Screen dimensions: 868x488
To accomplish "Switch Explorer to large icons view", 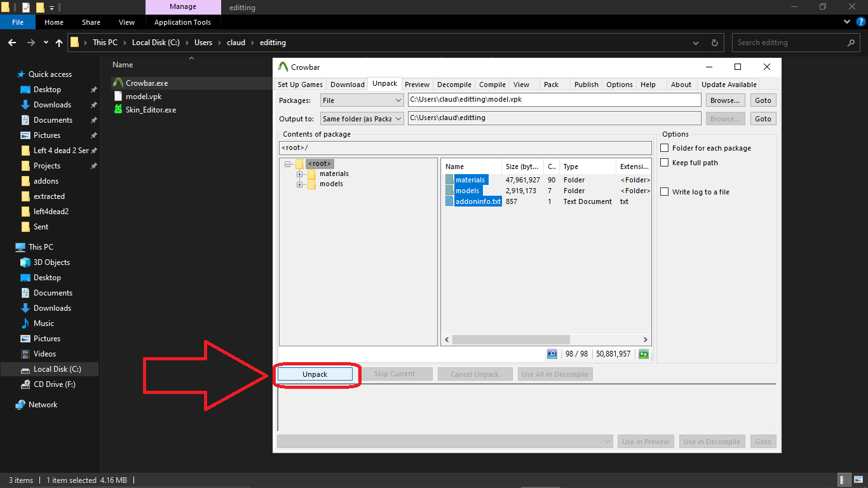I will click(858, 480).
